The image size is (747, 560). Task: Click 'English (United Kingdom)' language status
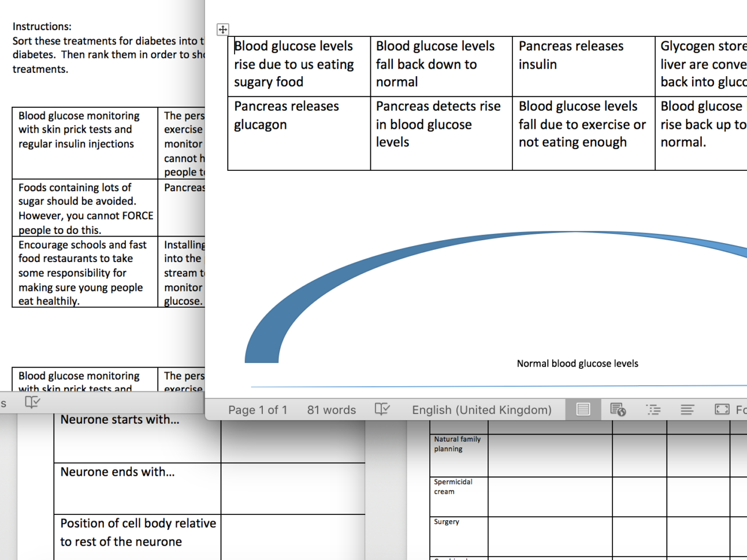pos(481,409)
